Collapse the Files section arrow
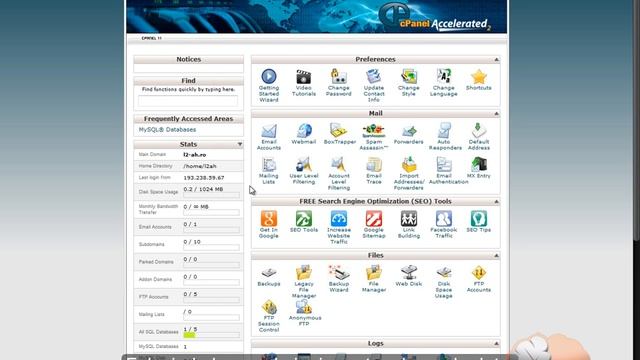This screenshot has height=360, width=640. [496, 256]
